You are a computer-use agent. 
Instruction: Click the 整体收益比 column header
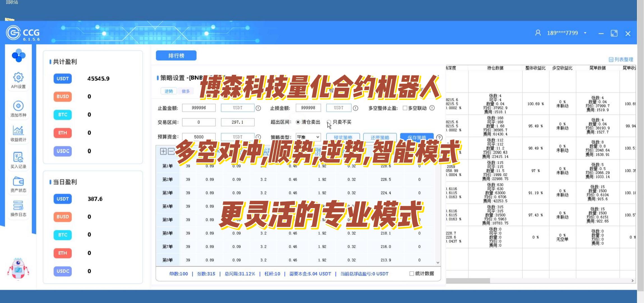point(535,68)
